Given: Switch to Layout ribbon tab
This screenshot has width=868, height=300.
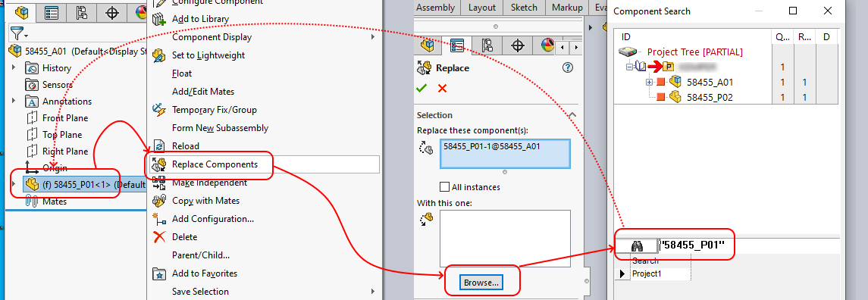Looking at the screenshot, I should (482, 7).
